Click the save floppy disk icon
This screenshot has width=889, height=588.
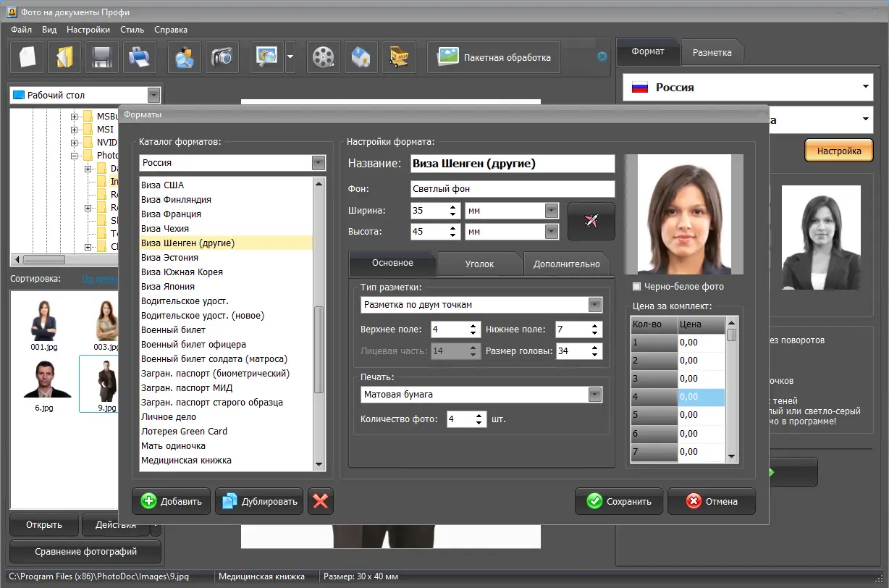[101, 57]
